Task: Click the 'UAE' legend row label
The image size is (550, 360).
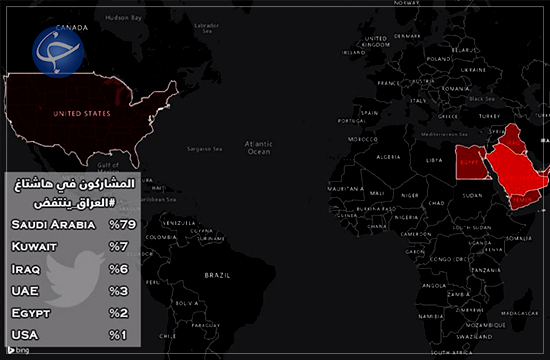Action: [25, 291]
